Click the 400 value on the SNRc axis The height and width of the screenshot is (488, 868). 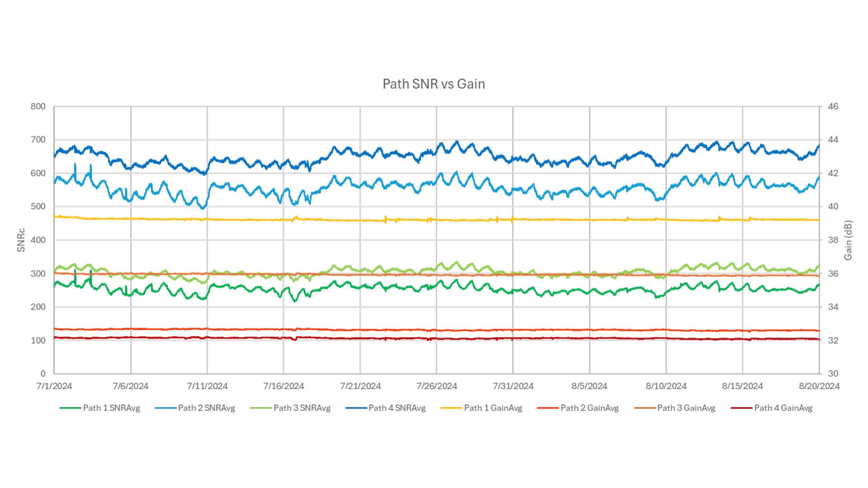[x=38, y=240]
